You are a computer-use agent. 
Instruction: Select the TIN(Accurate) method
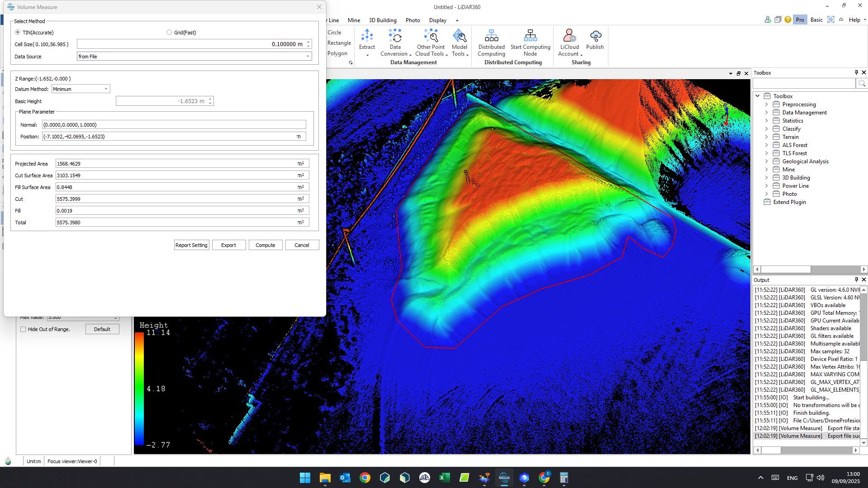click(x=18, y=32)
